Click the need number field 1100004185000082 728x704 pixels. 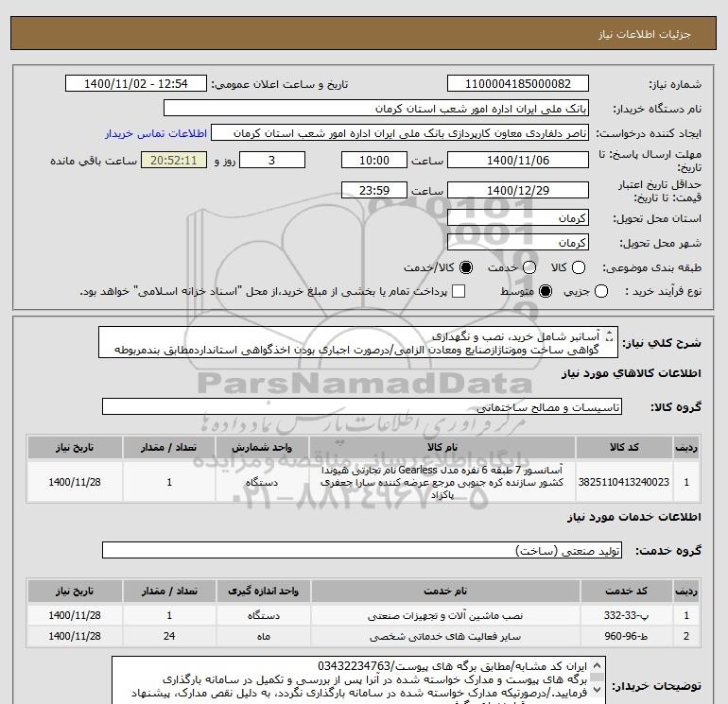[518, 83]
